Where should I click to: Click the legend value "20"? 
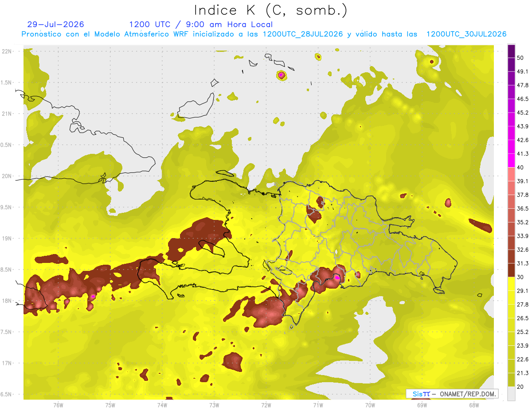pyautogui.click(x=521, y=387)
